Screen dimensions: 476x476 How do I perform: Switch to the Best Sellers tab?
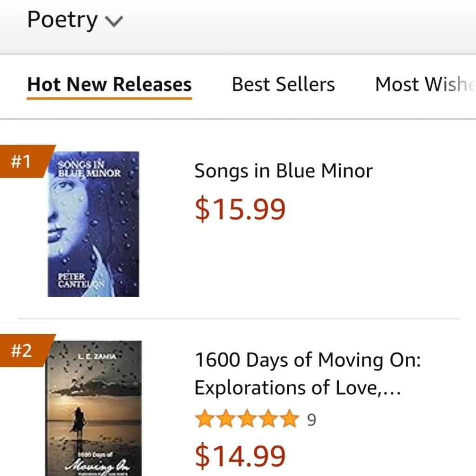(x=283, y=85)
